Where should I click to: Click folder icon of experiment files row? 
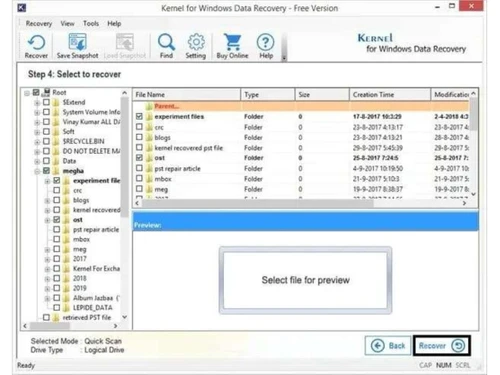pyautogui.click(x=149, y=117)
